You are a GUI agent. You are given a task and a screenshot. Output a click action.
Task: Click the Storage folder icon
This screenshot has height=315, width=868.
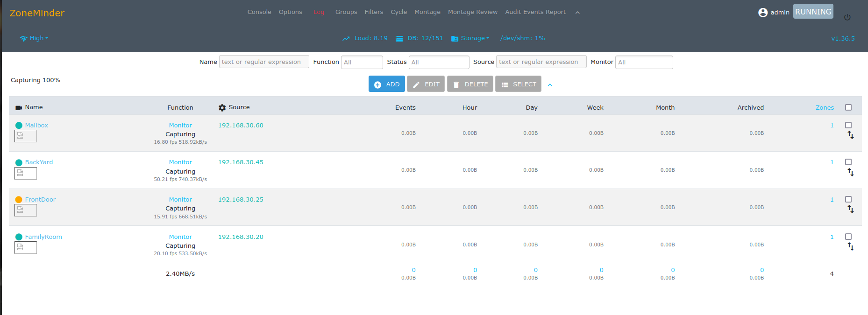pos(455,39)
